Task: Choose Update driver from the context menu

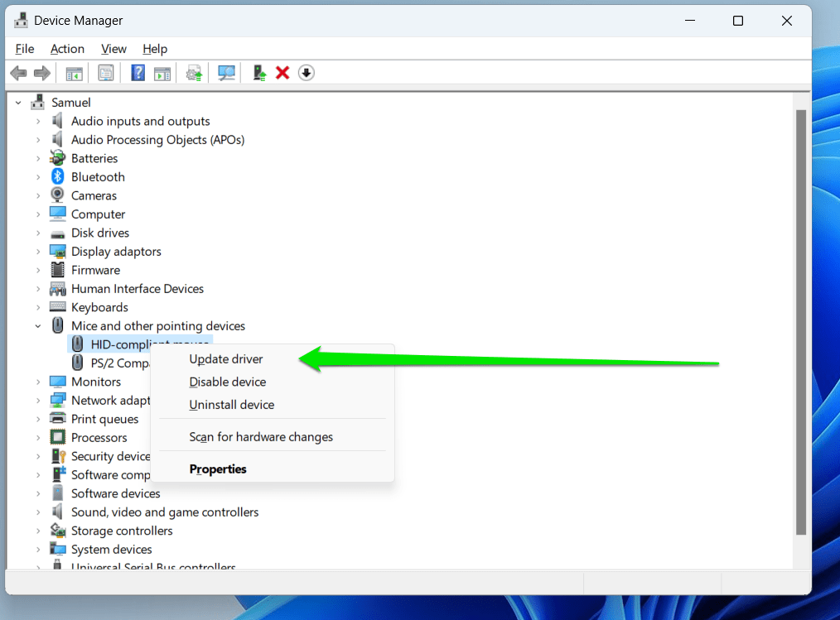Action: tap(226, 359)
